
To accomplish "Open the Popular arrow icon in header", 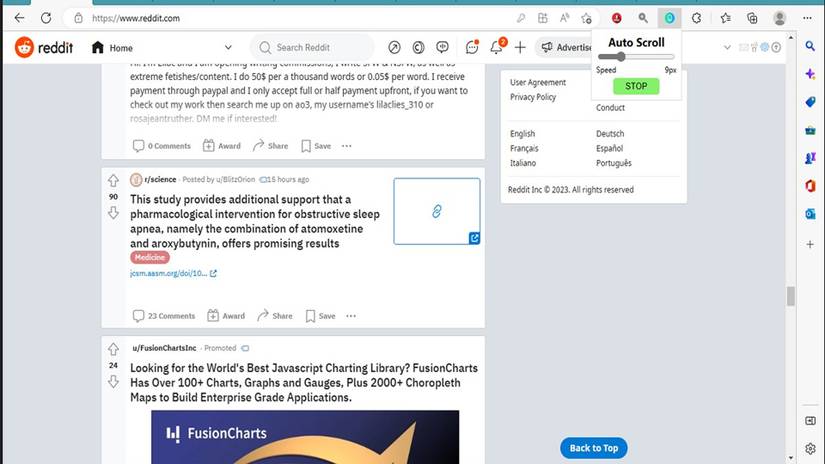I will 394,47.
